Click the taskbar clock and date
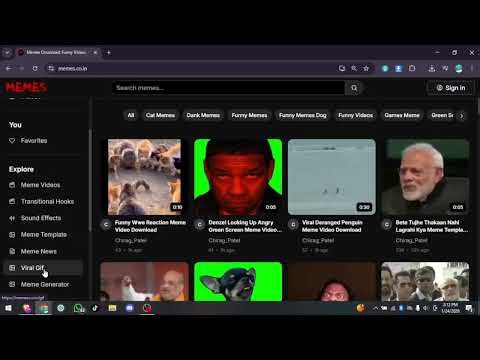The height and width of the screenshot is (360, 480). [450, 308]
